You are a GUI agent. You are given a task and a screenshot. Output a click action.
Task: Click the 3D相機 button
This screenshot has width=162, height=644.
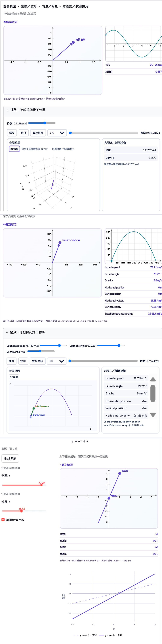[x=14, y=377]
